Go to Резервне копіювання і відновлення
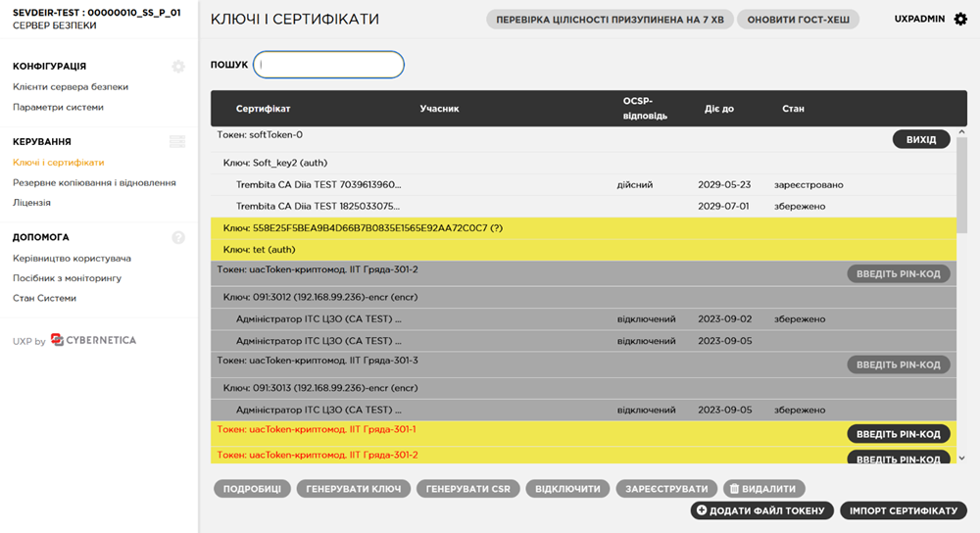Viewport: 980px width, 533px height. click(x=94, y=182)
